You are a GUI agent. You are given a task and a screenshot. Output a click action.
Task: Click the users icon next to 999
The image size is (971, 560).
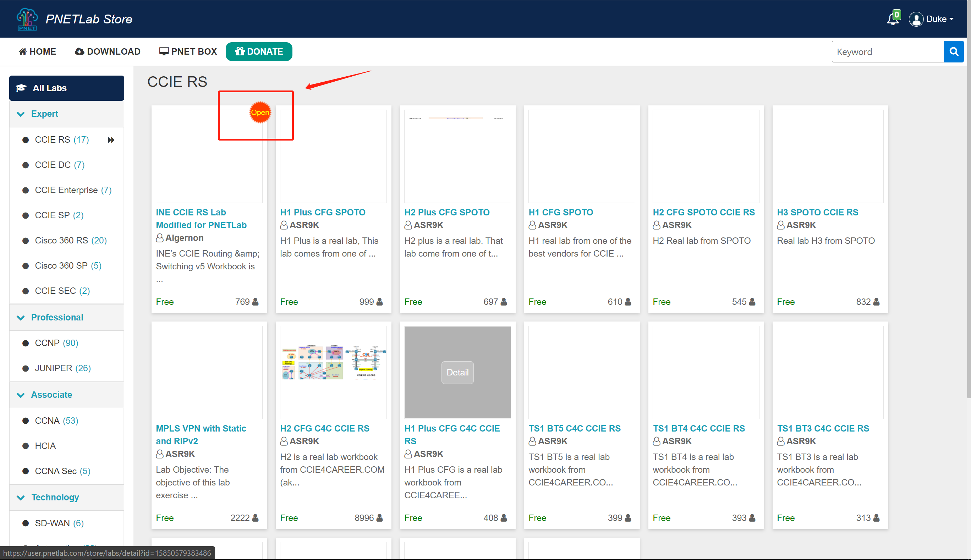tap(379, 302)
